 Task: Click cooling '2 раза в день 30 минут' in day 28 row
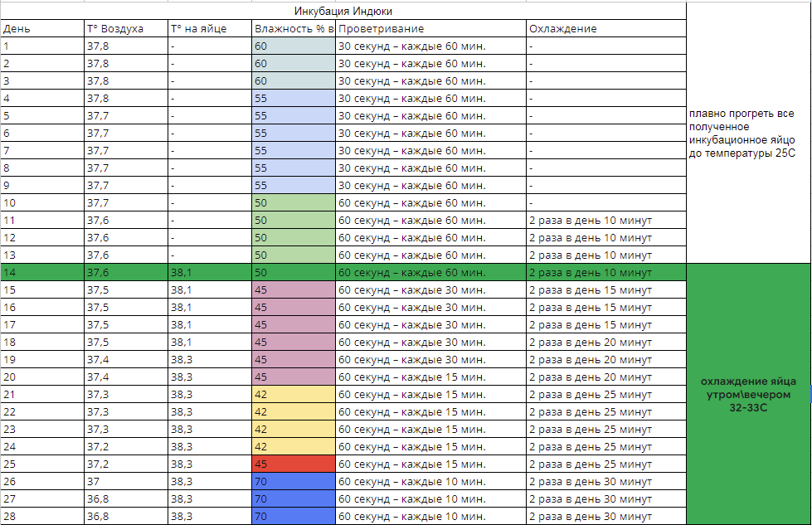pyautogui.click(x=606, y=516)
